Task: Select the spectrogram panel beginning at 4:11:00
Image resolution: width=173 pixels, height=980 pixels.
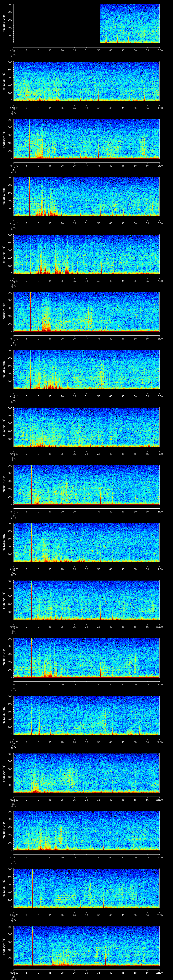Action: [87, 139]
